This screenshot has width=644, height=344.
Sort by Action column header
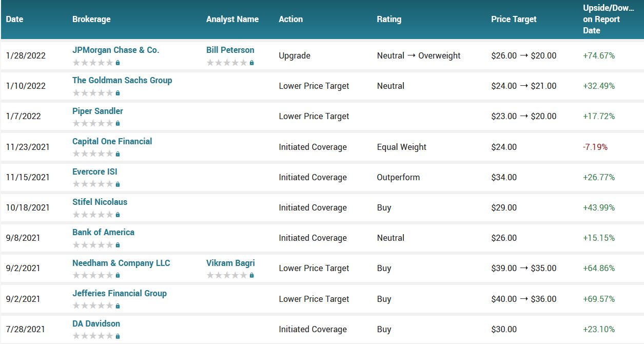click(290, 19)
